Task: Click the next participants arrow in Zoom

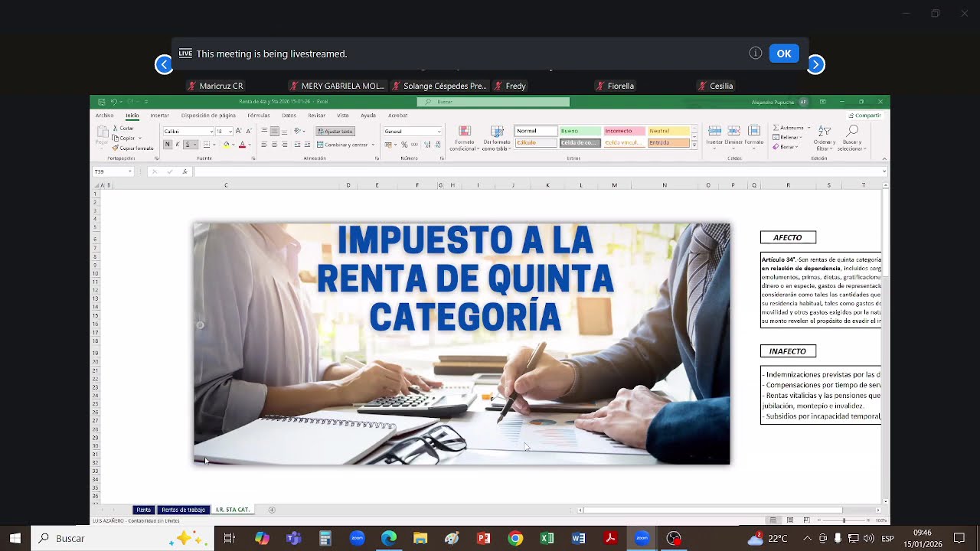Action: 816,64
